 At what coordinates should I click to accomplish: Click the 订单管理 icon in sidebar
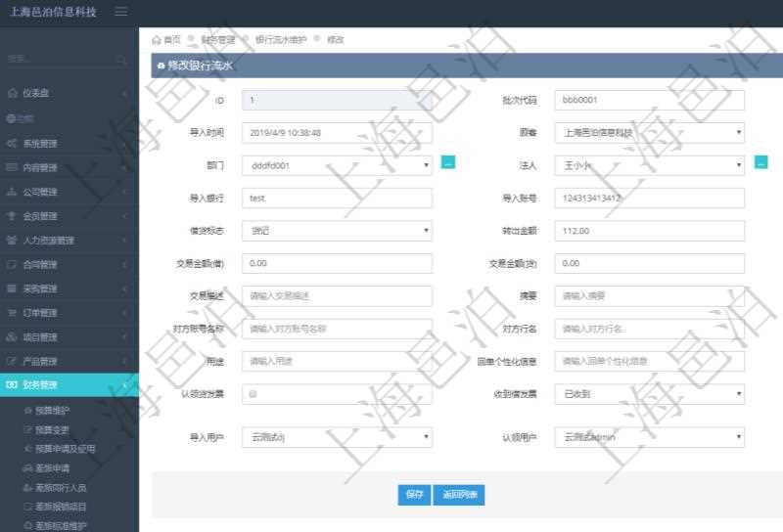(x=12, y=312)
